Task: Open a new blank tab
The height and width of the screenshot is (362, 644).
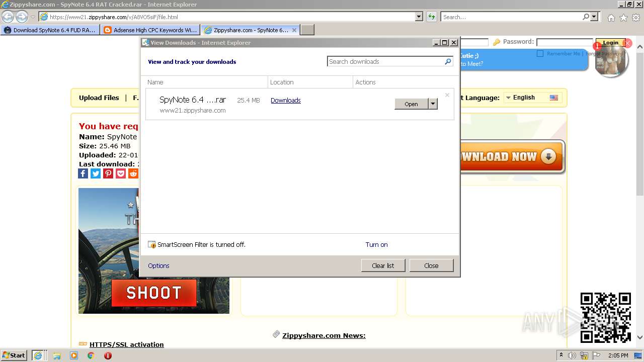Action: (307, 30)
